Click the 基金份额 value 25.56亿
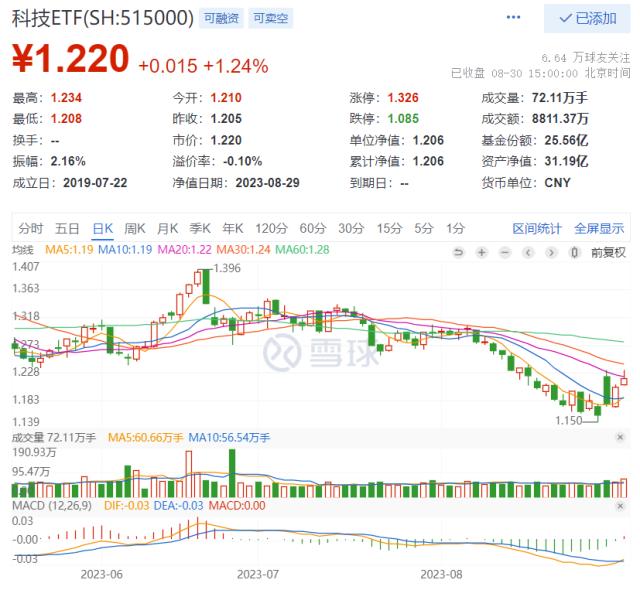 coord(567,140)
